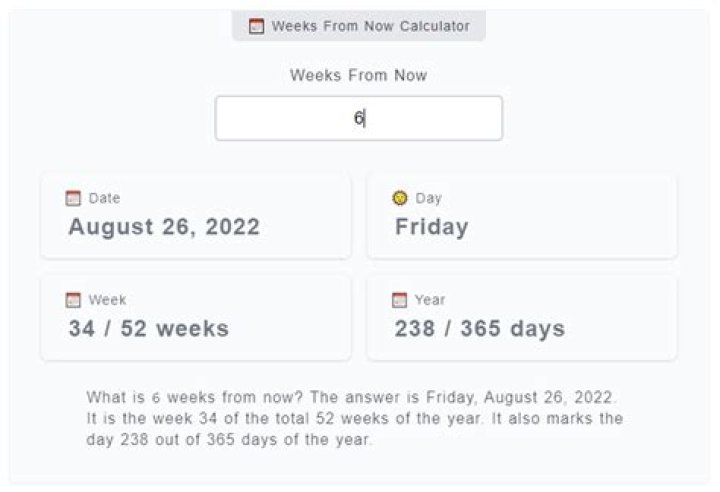Click "Friday, August 26, 2022" in the summary paragraph
Screen dimensions: 720x492
tap(520, 397)
